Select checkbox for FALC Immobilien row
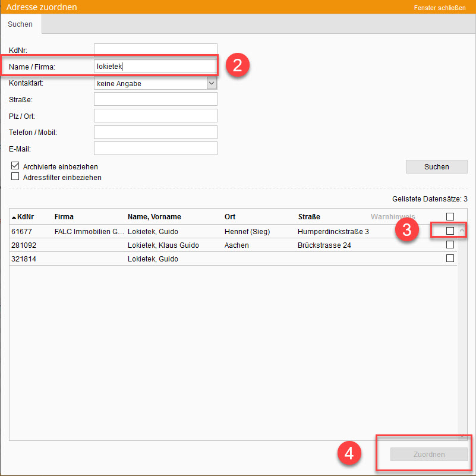 (x=450, y=231)
